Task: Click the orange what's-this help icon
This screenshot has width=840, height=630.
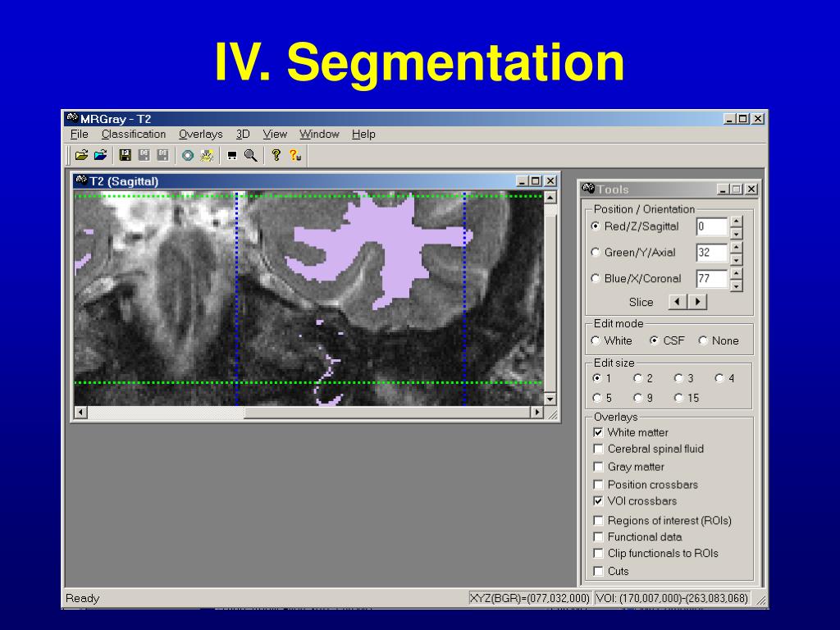Action: 295,155
